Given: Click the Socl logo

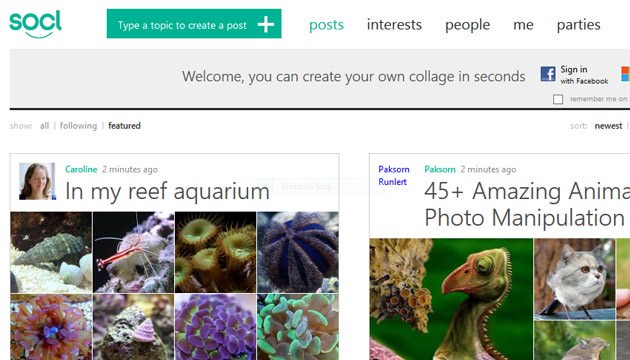Looking at the screenshot, I should (x=35, y=24).
